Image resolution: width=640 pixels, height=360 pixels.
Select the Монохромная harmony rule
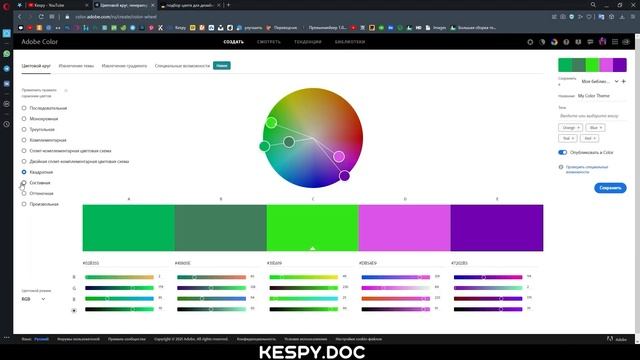pos(40,119)
